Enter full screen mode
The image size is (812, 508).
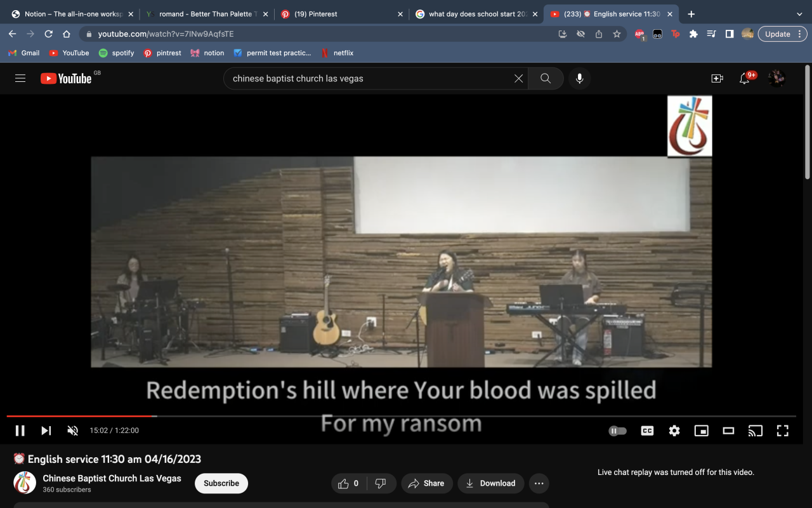pyautogui.click(x=783, y=431)
